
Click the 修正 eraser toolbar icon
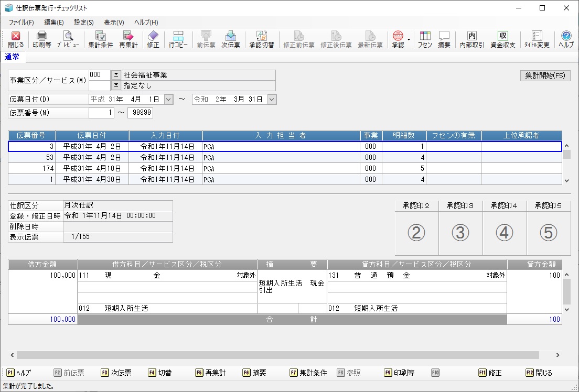click(x=153, y=39)
